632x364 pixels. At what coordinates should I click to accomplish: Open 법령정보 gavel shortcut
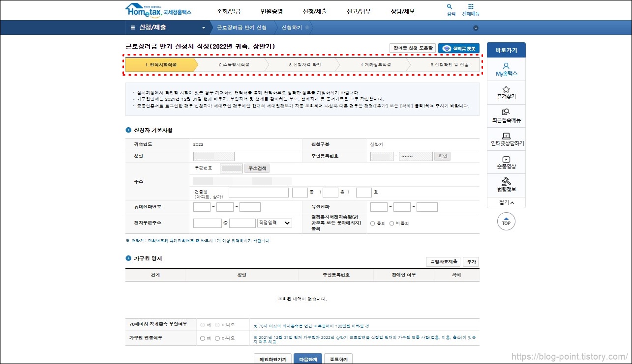506,185
